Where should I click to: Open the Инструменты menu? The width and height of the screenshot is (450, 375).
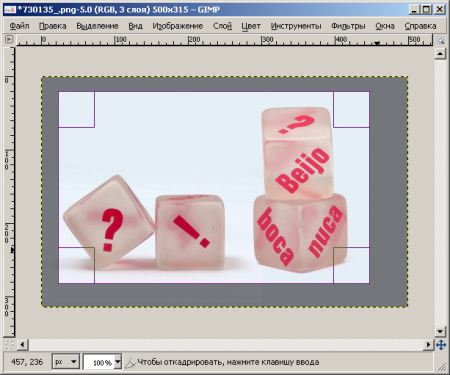click(x=296, y=26)
